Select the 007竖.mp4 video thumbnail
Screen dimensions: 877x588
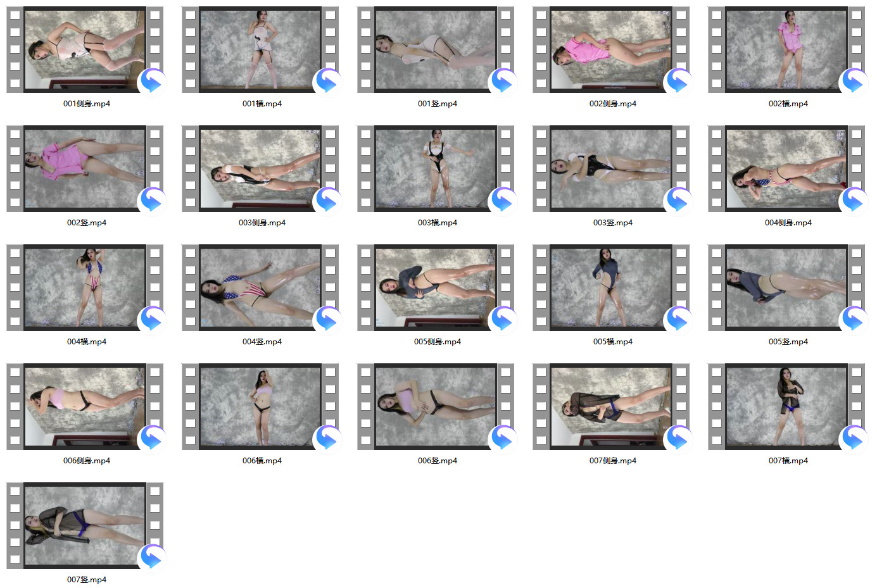[x=85, y=526]
